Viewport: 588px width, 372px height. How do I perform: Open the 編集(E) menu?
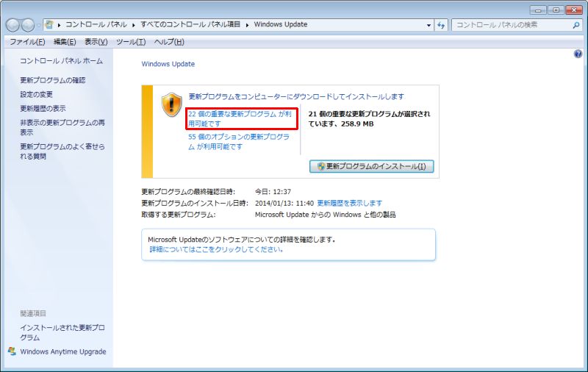pyautogui.click(x=65, y=42)
